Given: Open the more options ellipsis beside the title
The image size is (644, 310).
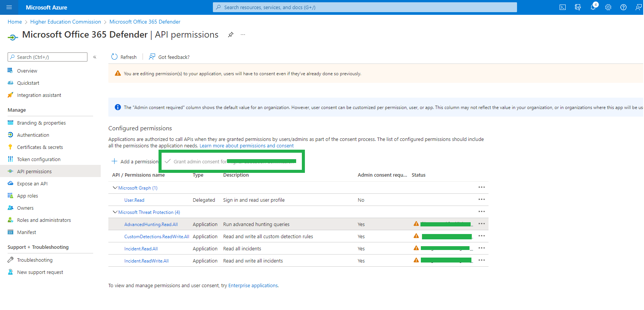Looking at the screenshot, I should tap(243, 35).
